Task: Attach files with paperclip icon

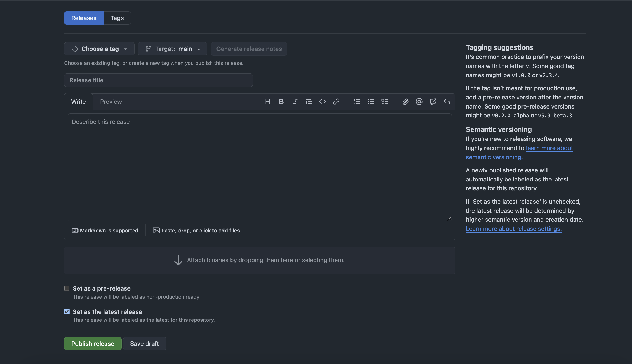Action: (x=405, y=102)
